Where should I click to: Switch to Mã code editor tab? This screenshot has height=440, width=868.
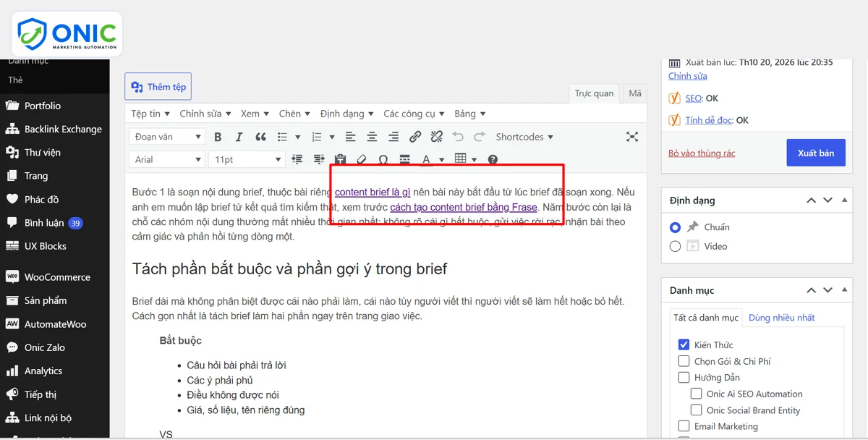click(635, 93)
